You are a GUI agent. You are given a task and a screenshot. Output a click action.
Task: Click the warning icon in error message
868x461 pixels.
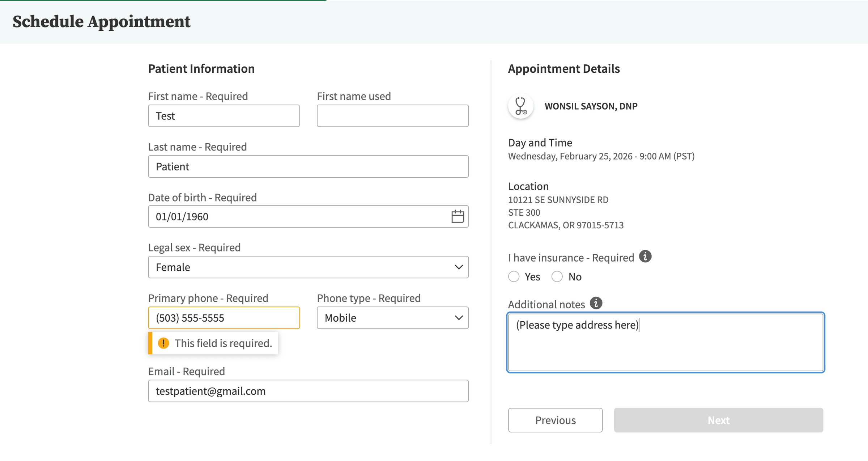point(163,343)
